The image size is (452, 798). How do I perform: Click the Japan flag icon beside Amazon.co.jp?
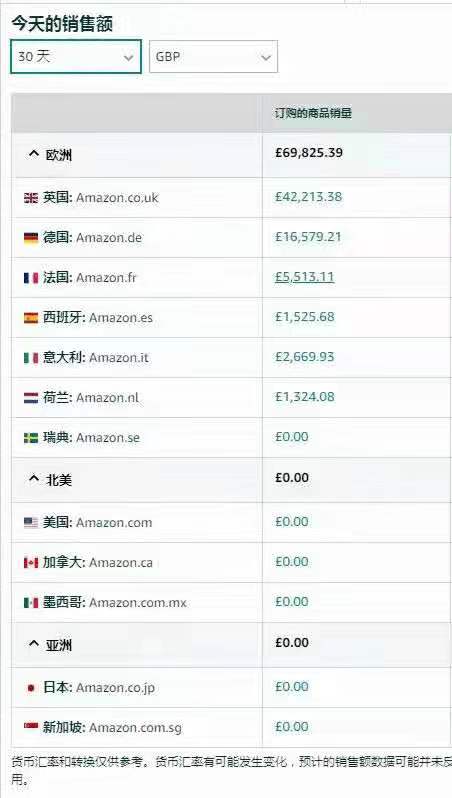[31, 688]
